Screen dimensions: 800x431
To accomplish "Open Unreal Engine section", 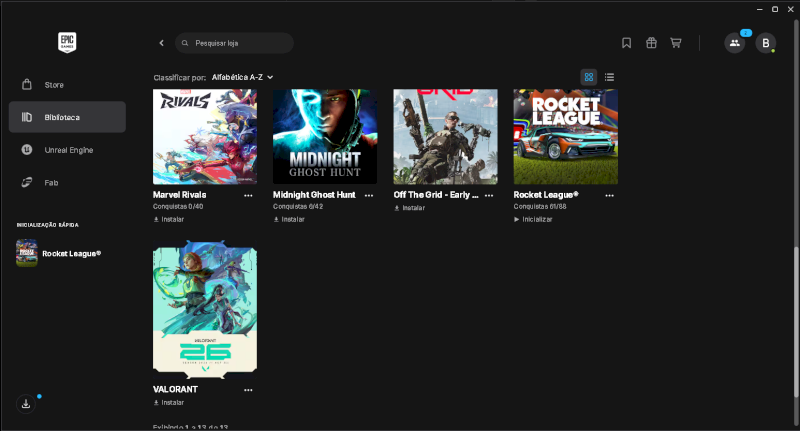I will click(67, 150).
